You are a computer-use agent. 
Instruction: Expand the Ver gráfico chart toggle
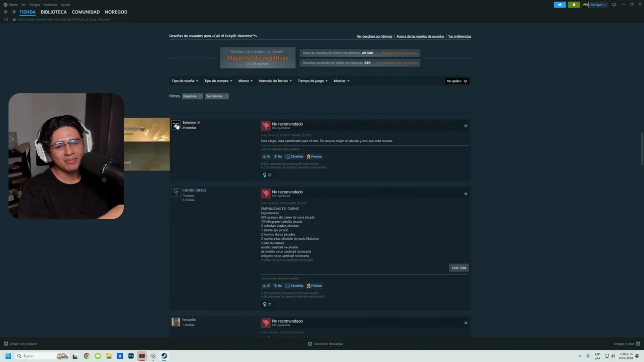tap(457, 81)
